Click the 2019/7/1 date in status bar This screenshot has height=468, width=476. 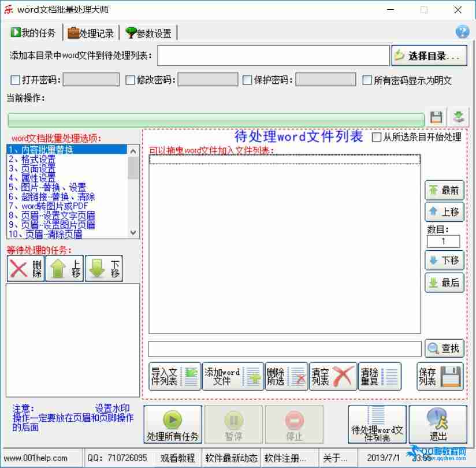(x=383, y=458)
